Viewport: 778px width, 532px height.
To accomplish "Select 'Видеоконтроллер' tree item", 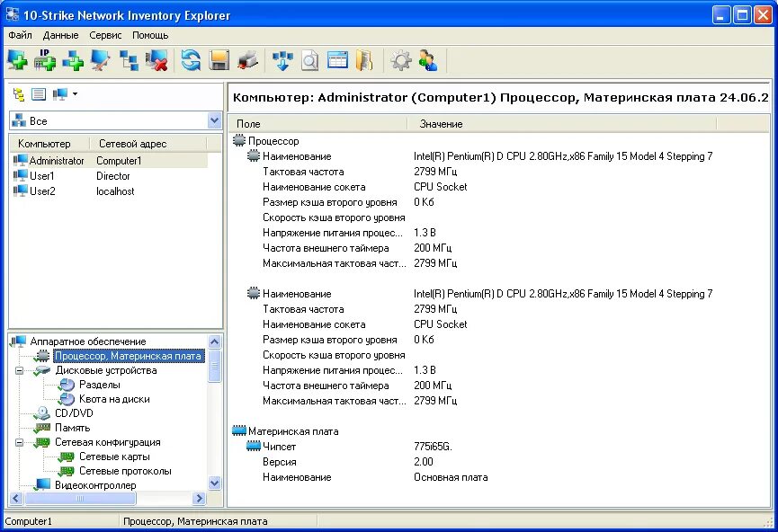I will pyautogui.click(x=95, y=485).
